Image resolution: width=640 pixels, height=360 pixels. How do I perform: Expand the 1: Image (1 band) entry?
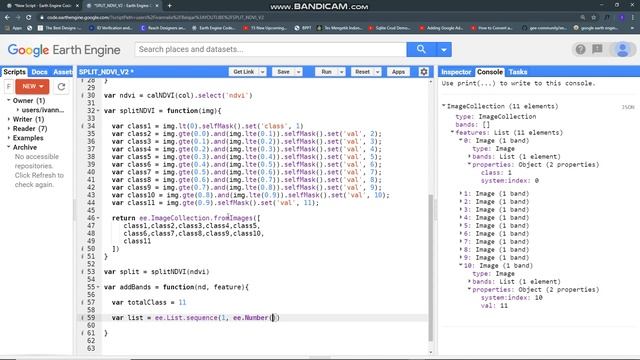pos(461,193)
